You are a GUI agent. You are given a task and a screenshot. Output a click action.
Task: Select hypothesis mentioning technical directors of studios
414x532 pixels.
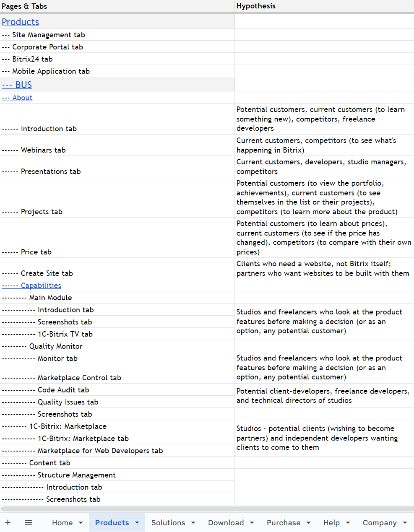tap(324, 396)
